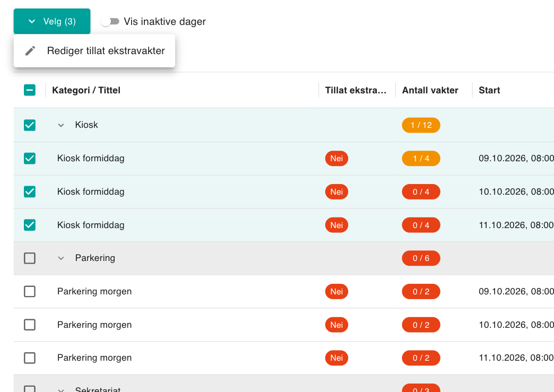554x392 pixels.
Task: Tick Parkering morgen checkbox for 10.10.2026
Action: pos(30,325)
